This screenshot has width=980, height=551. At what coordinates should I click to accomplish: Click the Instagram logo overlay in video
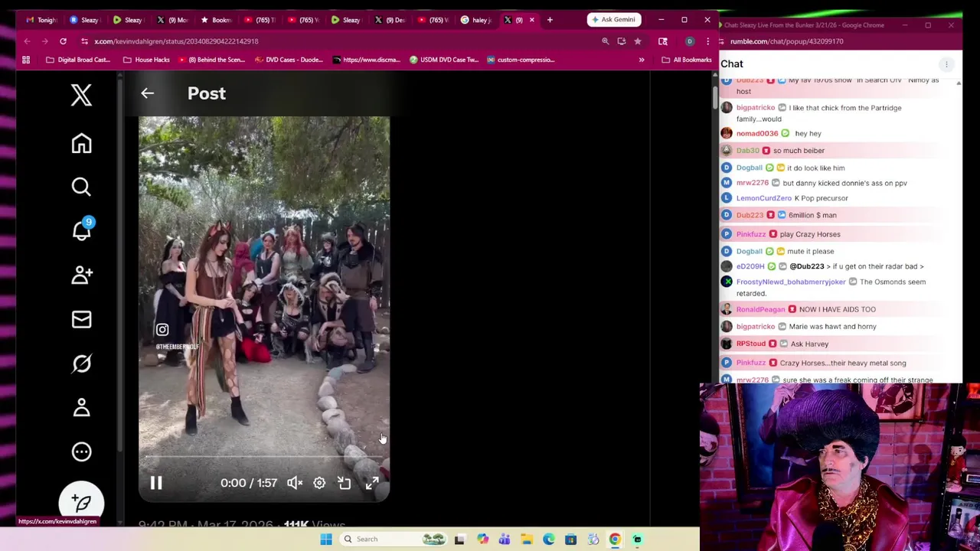click(162, 330)
